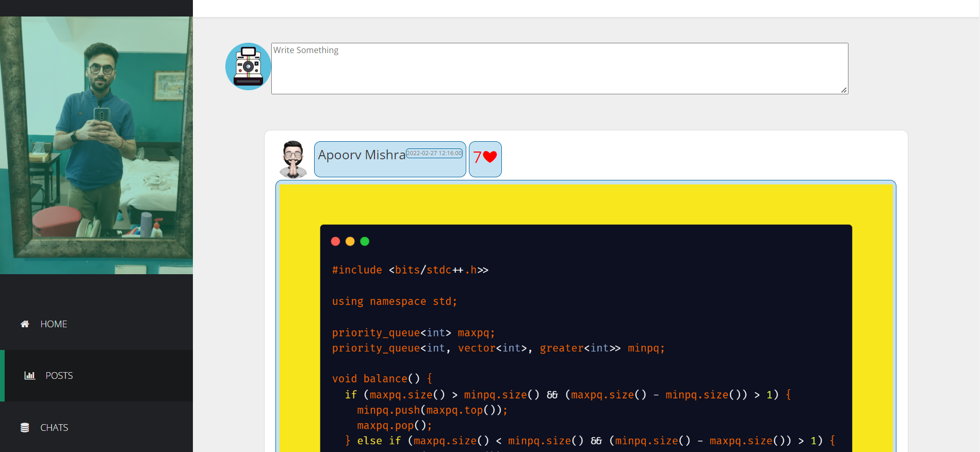Click the textarea resize handle corner

pyautogui.click(x=844, y=90)
